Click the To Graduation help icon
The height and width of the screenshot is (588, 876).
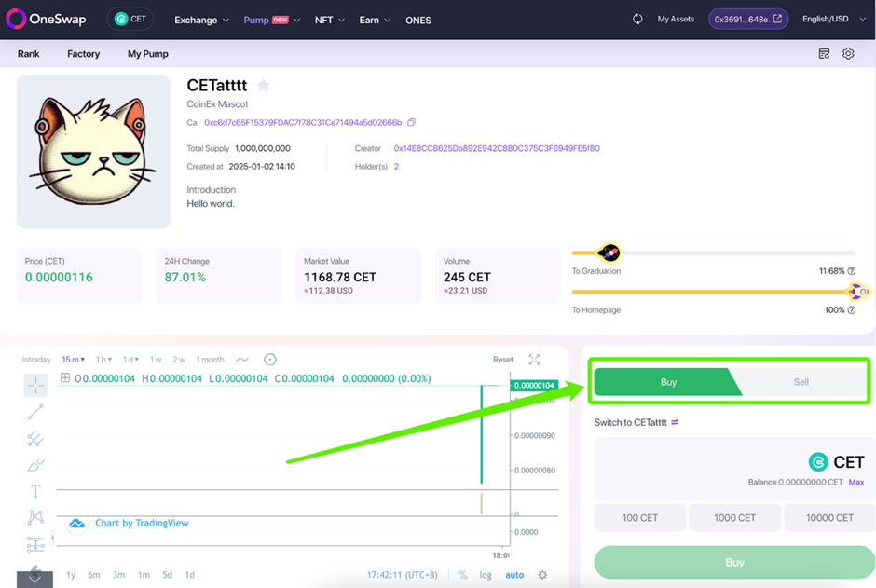pos(852,271)
